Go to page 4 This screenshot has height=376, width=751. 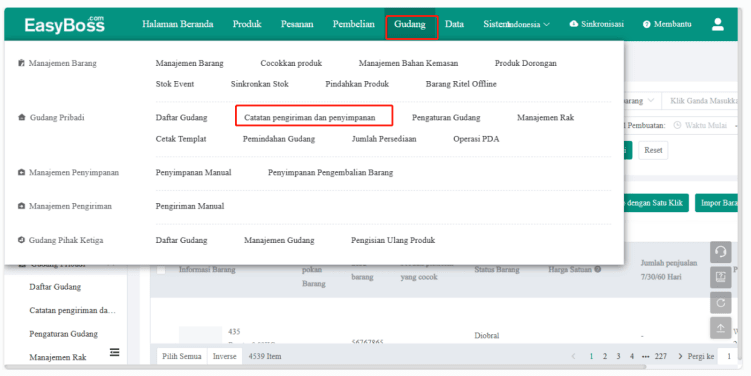point(632,356)
